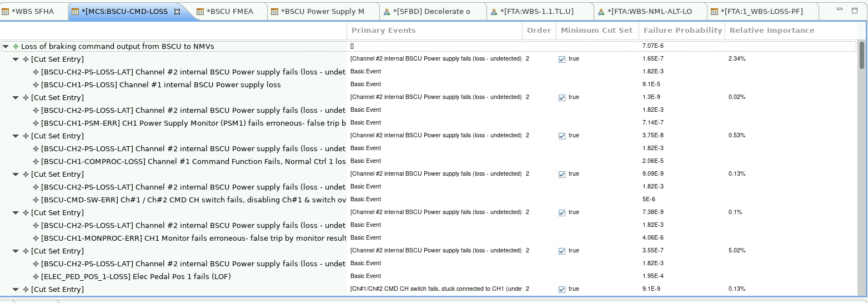The width and height of the screenshot is (868, 303).
Task: Collapse the cut set entry with probability 9.09E-9
Action: click(x=16, y=174)
